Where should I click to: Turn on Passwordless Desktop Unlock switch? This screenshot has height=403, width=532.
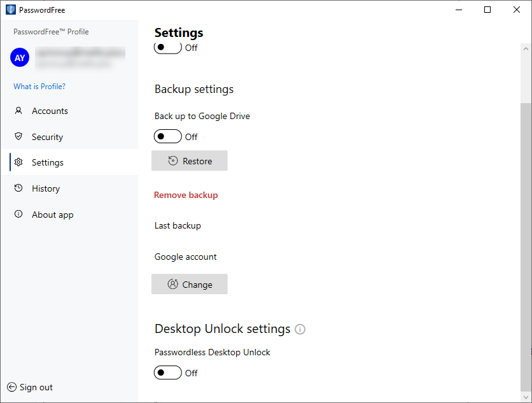point(168,372)
